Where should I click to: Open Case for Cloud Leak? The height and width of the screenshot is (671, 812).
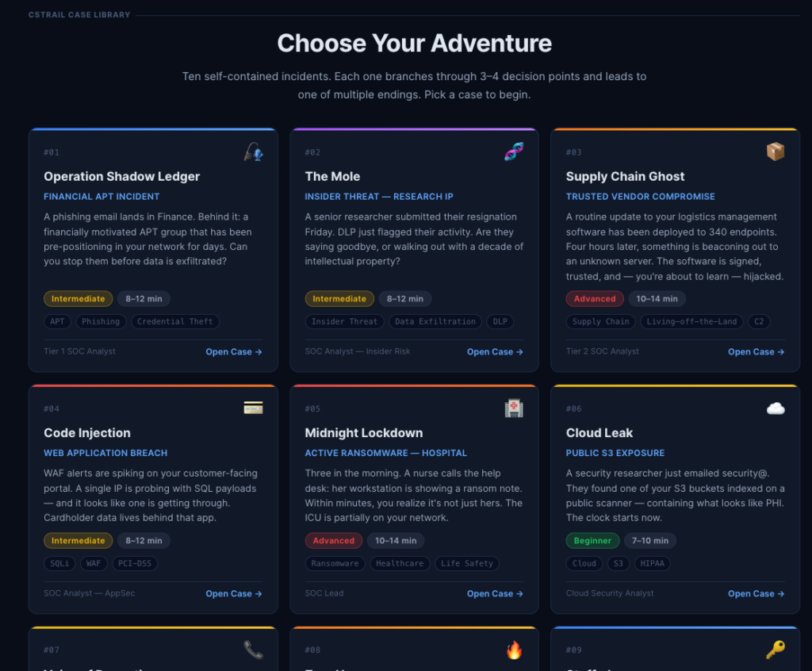[756, 593]
